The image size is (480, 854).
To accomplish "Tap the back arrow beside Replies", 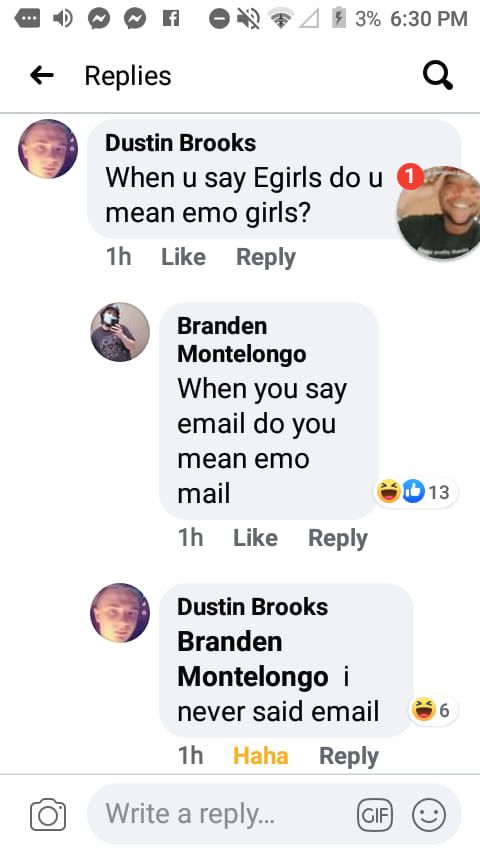I will (42, 75).
